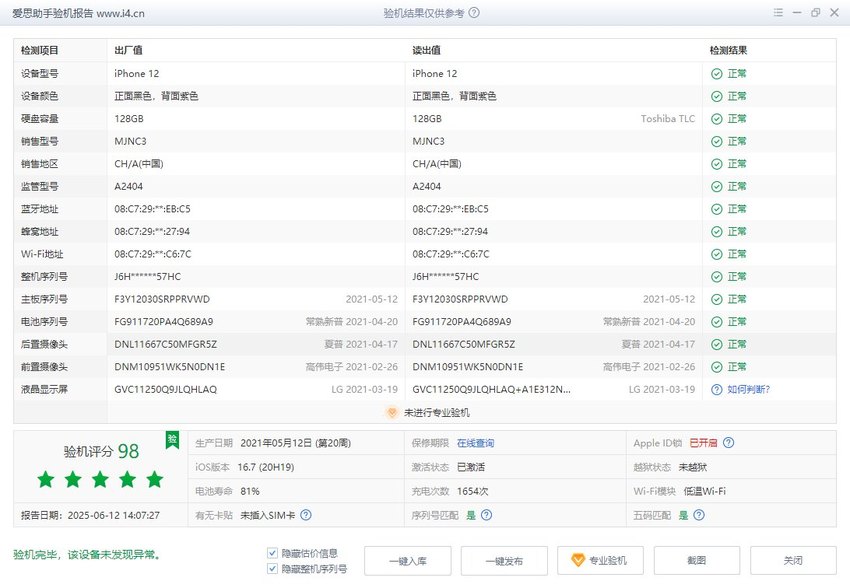Click the 正常 check icon for 电池序列号

tap(717, 322)
